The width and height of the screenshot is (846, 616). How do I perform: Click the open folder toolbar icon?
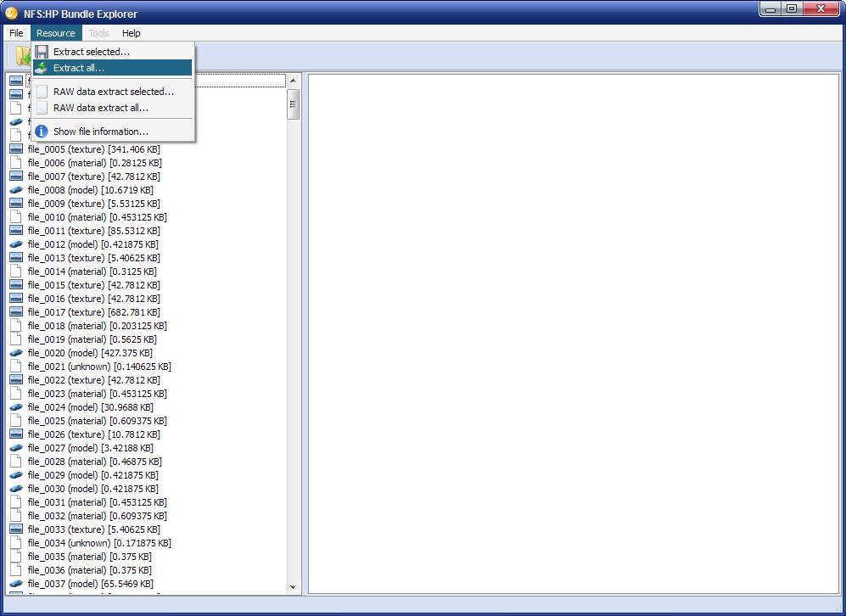coord(22,56)
